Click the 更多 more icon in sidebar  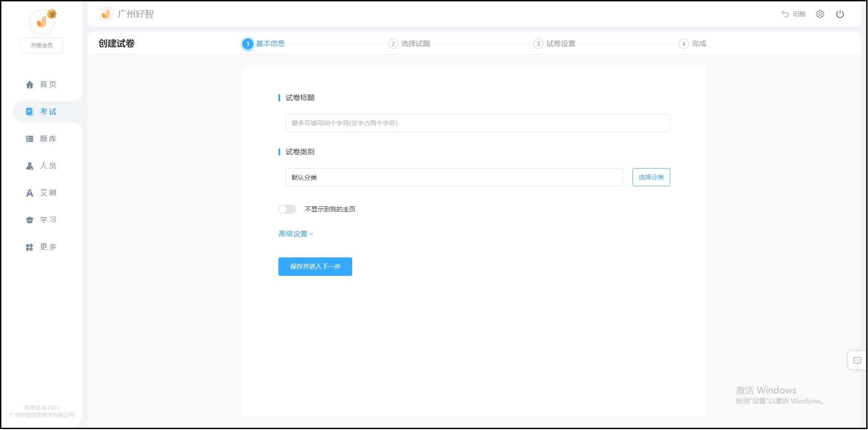pyautogui.click(x=29, y=247)
